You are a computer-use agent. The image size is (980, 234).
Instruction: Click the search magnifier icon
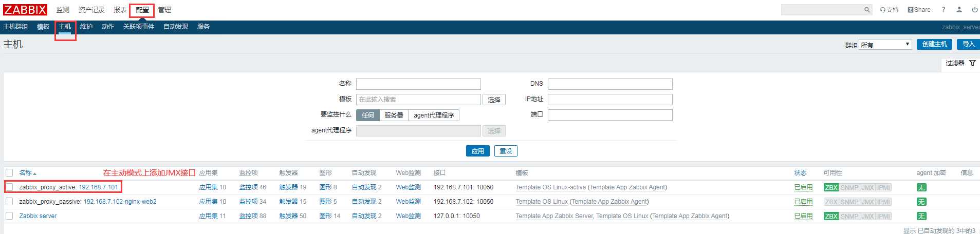pyautogui.click(x=867, y=10)
